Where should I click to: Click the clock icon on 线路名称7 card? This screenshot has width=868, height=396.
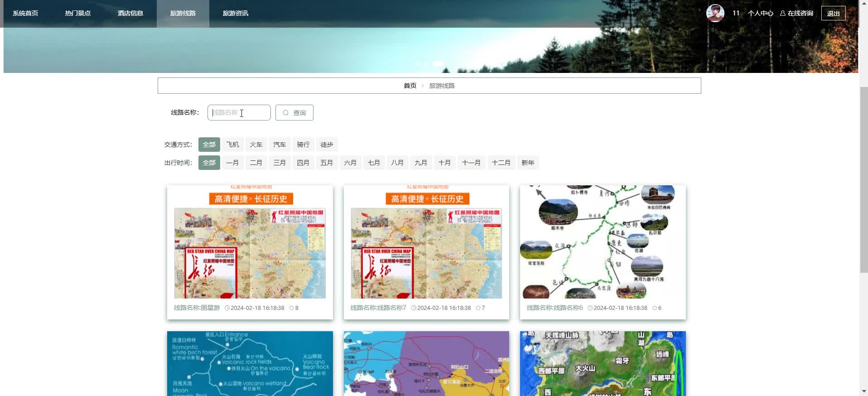tap(414, 308)
